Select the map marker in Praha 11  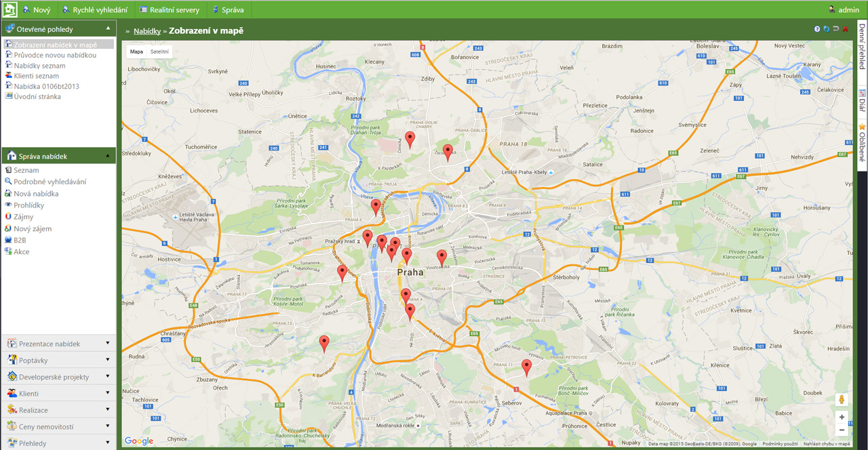tap(526, 368)
